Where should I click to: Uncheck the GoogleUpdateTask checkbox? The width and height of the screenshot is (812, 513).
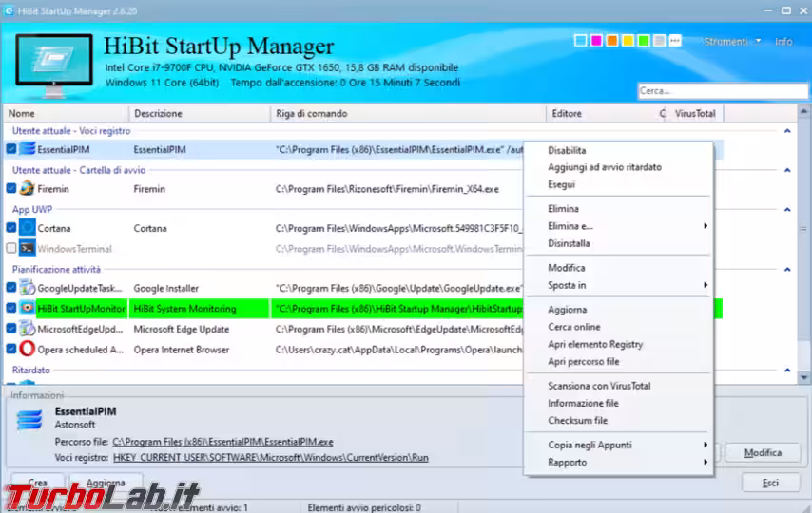click(10, 288)
